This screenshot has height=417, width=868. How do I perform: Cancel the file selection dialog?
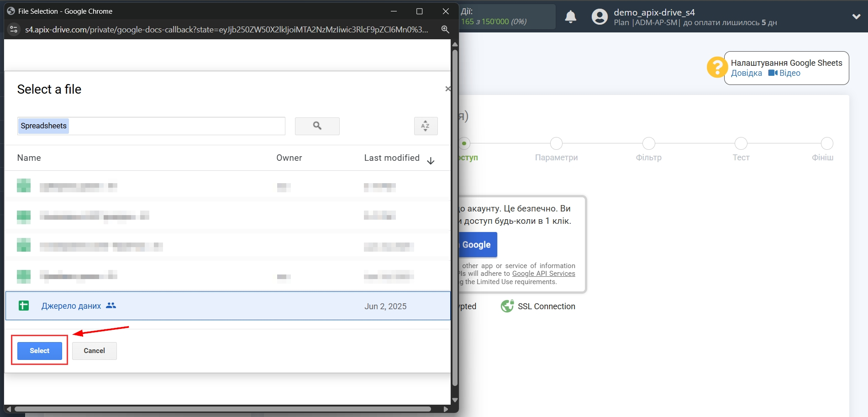coord(95,351)
